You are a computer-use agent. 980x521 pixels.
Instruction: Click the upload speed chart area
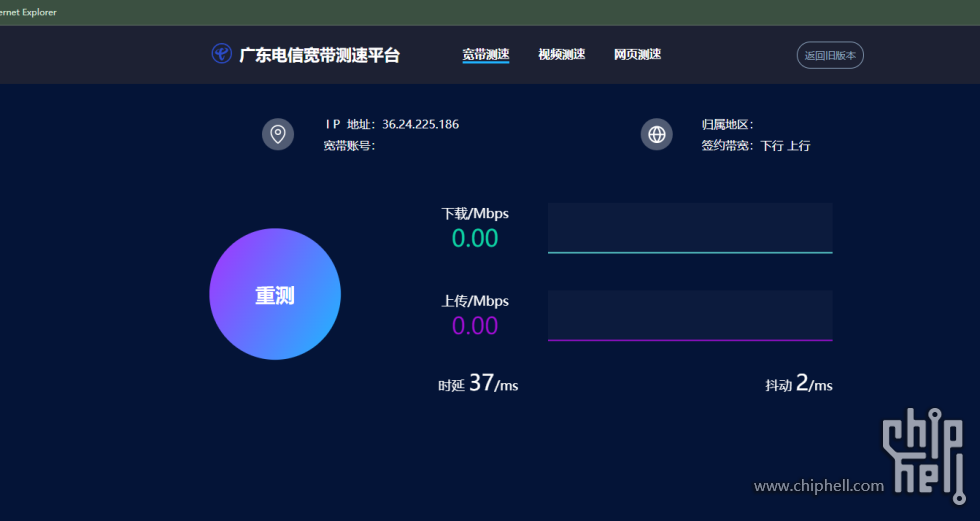[x=690, y=315]
